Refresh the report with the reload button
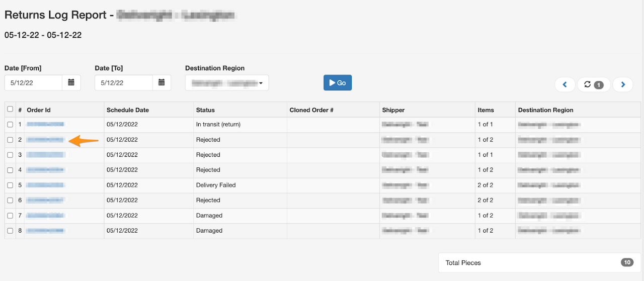The width and height of the screenshot is (644, 281). [x=594, y=84]
